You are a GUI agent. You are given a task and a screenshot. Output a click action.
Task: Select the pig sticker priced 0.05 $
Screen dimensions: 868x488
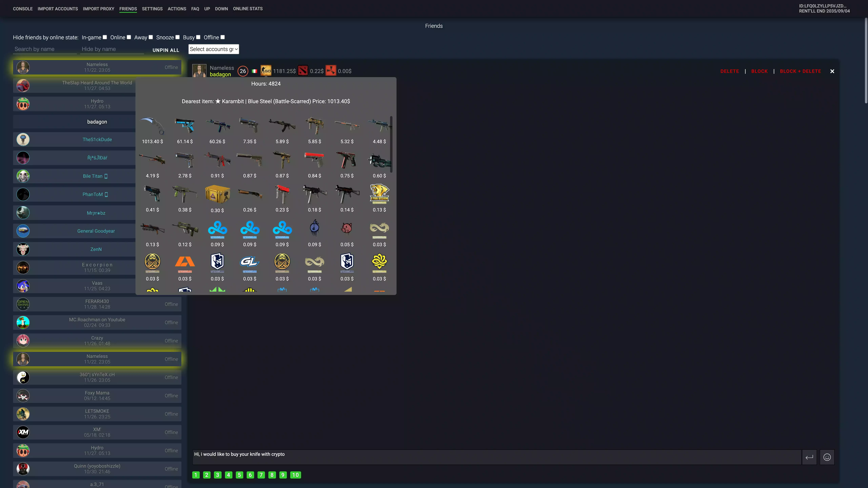[347, 229]
